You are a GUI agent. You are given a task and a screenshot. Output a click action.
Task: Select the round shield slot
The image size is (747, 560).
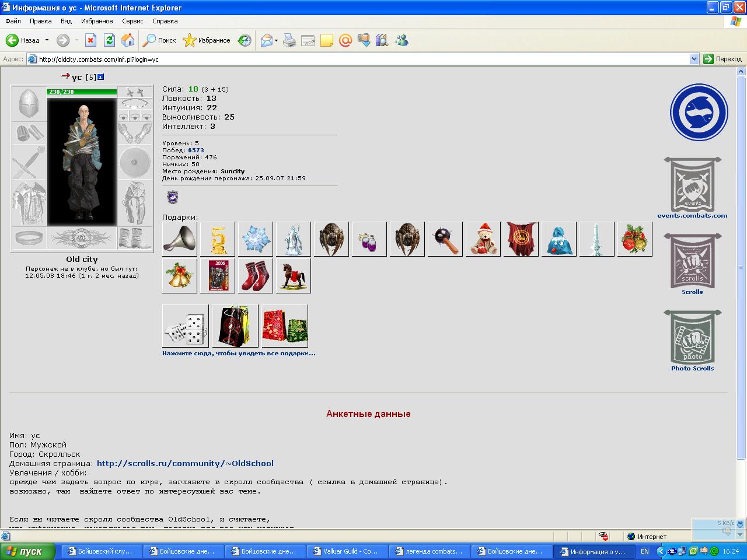[135, 163]
